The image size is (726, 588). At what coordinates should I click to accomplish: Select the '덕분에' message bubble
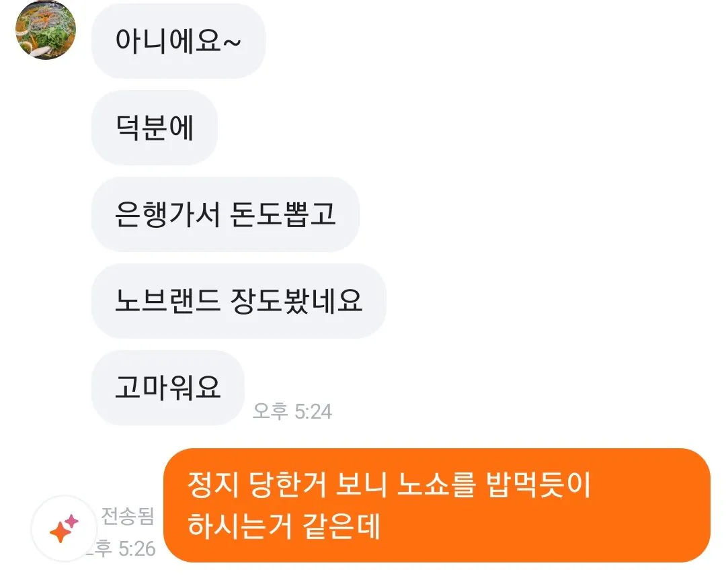coord(155,128)
